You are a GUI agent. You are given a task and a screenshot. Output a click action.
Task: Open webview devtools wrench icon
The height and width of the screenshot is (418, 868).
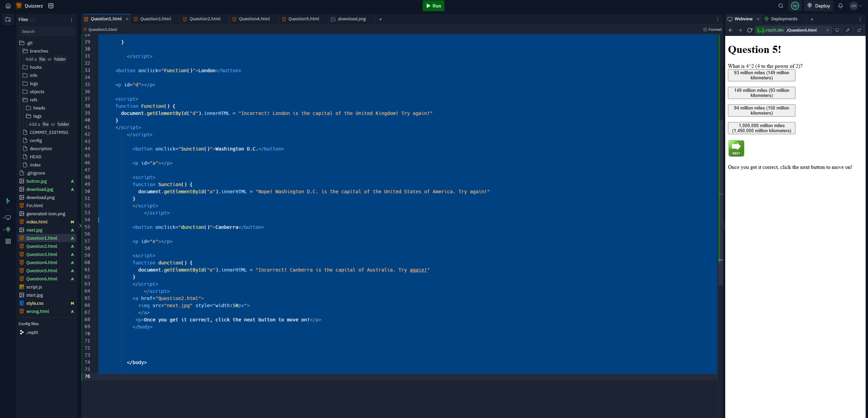(848, 30)
